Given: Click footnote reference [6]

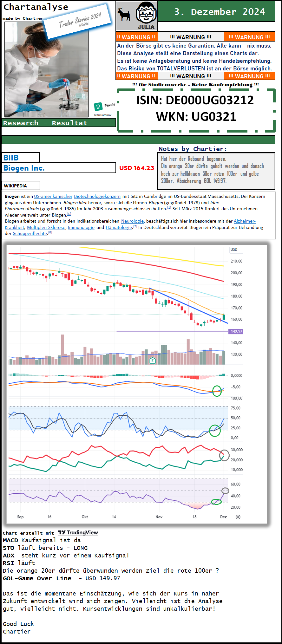Looking at the screenshot, I should coord(69,214).
